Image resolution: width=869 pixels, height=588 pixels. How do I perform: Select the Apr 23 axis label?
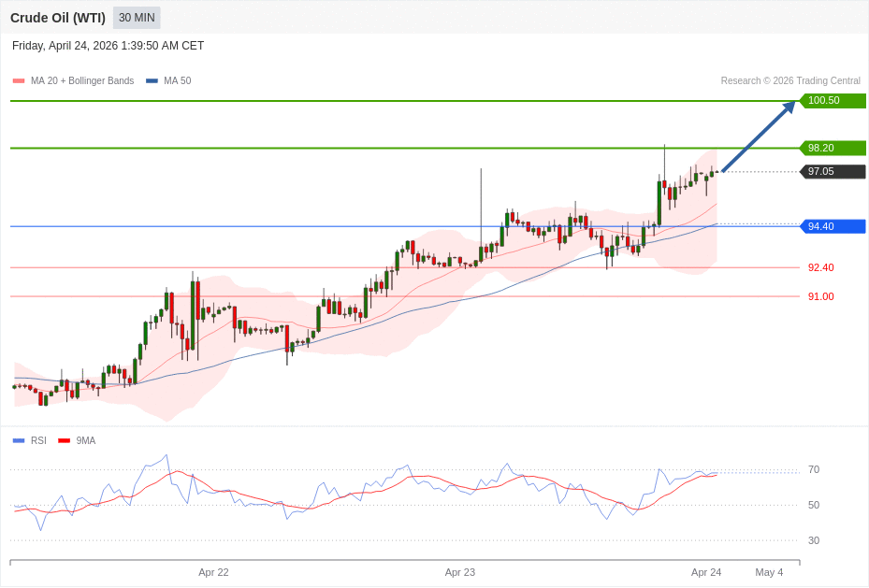(x=459, y=572)
